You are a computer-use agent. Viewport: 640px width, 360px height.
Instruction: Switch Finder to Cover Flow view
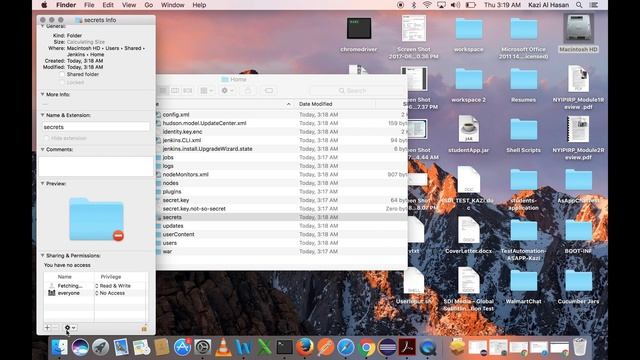[x=187, y=91]
